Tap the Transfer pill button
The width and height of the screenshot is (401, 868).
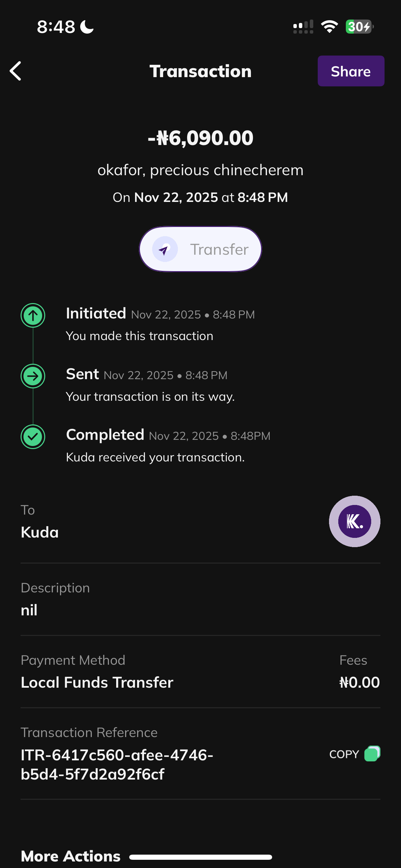[200, 249]
